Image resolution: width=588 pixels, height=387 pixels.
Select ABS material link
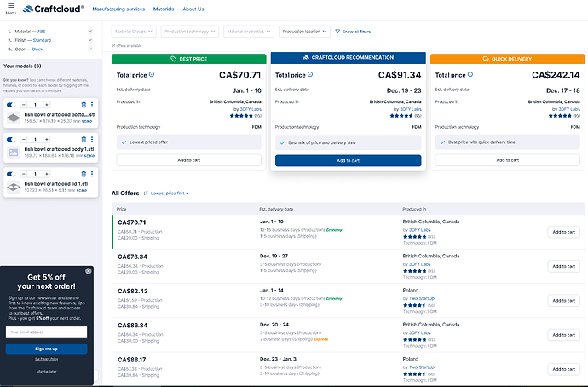click(x=41, y=32)
